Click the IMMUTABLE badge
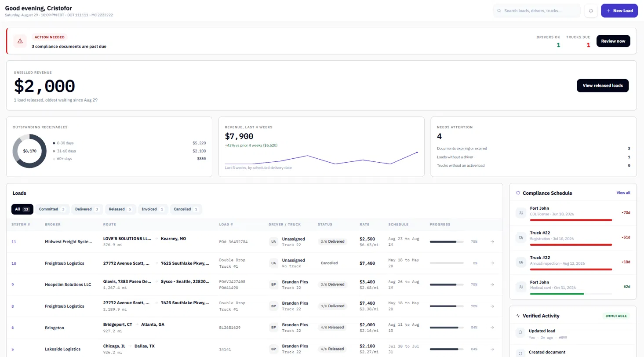644x357 pixels. (616, 316)
